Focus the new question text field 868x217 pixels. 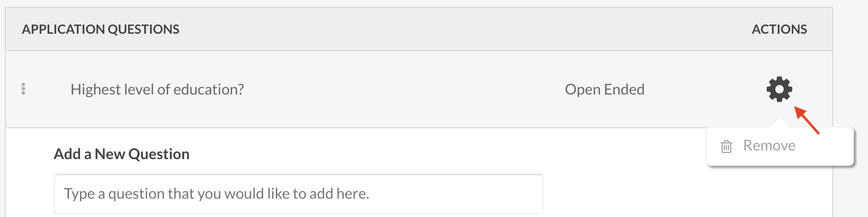click(x=298, y=194)
